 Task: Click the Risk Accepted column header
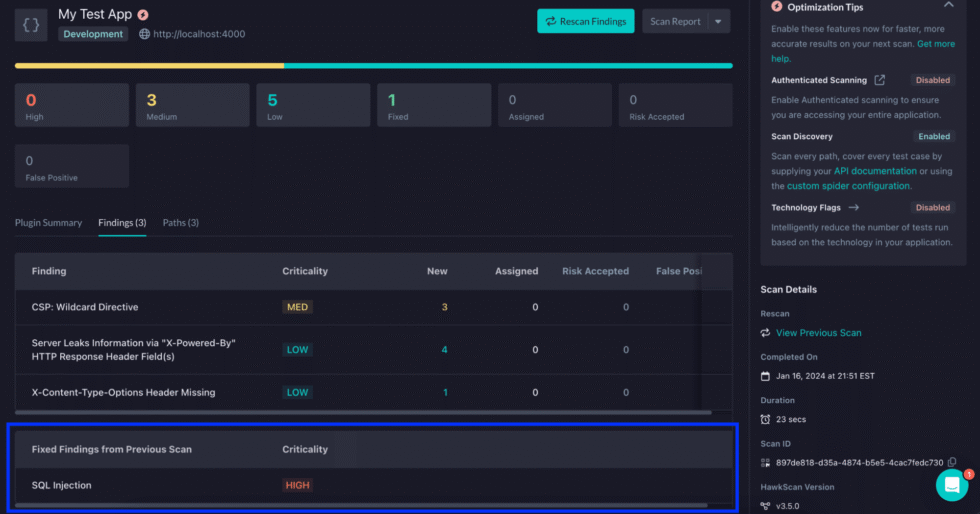[595, 271]
